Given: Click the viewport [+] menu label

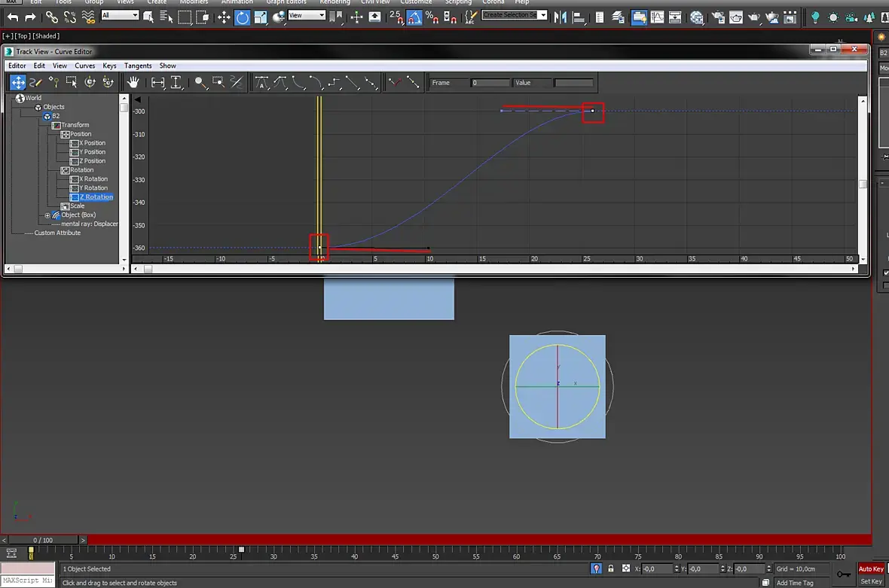Looking at the screenshot, I should coord(8,36).
